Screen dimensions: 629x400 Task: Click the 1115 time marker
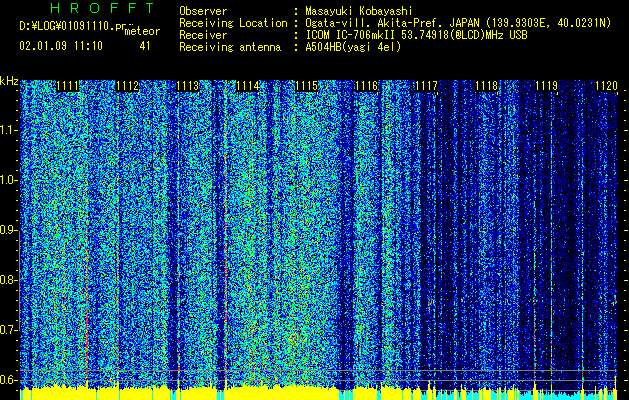point(307,86)
